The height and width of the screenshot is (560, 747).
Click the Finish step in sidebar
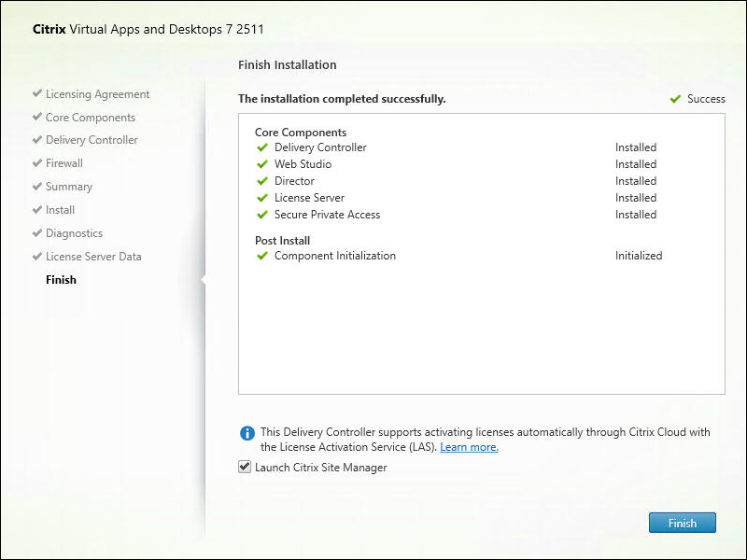[61, 280]
